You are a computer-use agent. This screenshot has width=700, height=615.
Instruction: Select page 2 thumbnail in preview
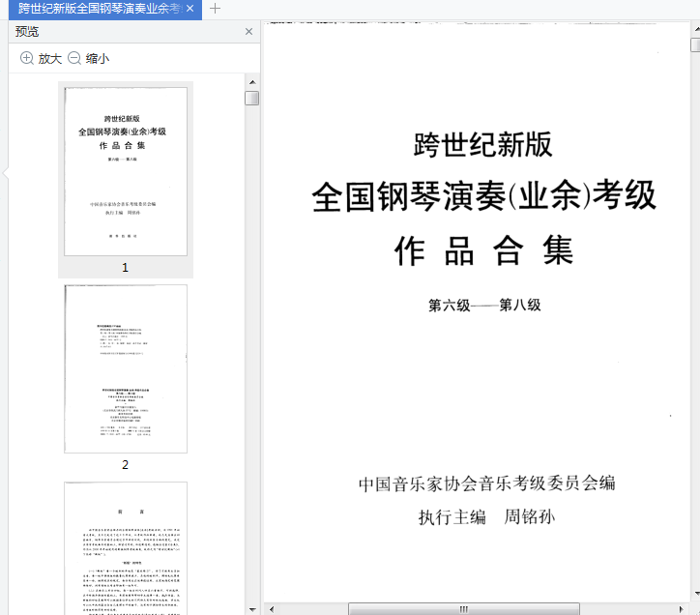point(126,369)
